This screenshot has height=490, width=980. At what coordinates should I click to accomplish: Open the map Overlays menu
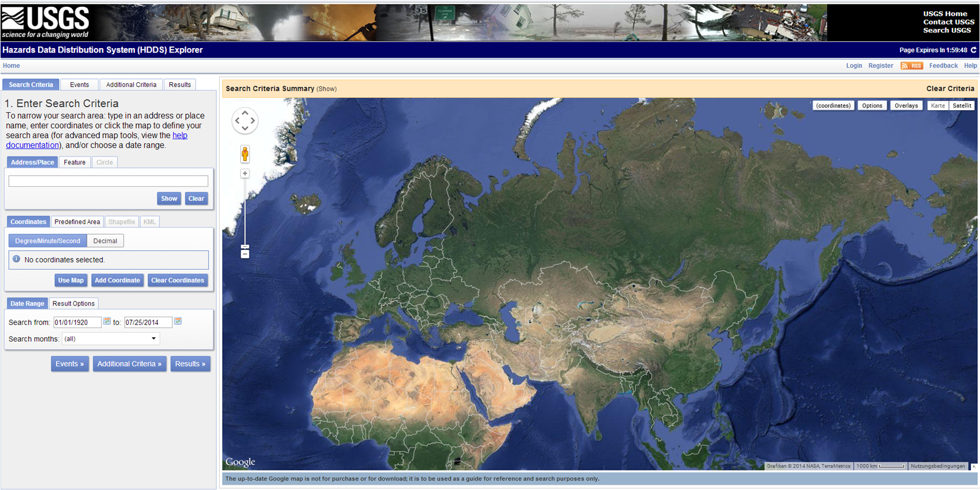coord(906,106)
